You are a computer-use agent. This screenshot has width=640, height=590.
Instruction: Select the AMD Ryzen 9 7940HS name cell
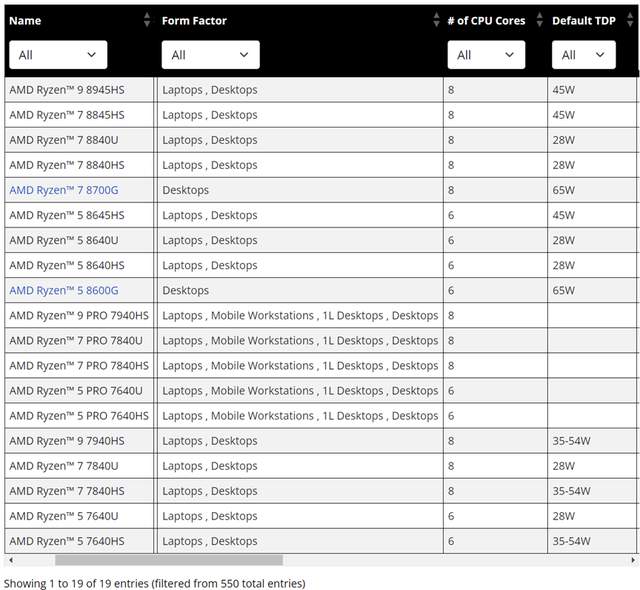[x=79, y=441]
